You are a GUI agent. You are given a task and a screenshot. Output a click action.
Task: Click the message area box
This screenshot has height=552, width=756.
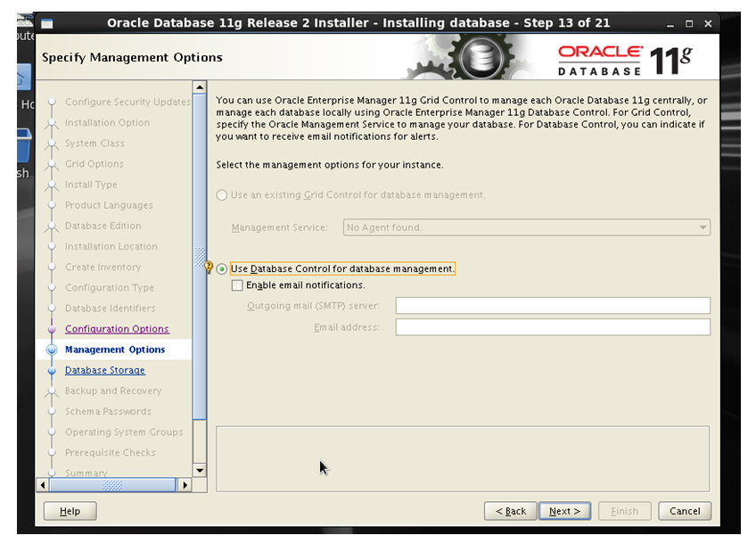(463, 459)
